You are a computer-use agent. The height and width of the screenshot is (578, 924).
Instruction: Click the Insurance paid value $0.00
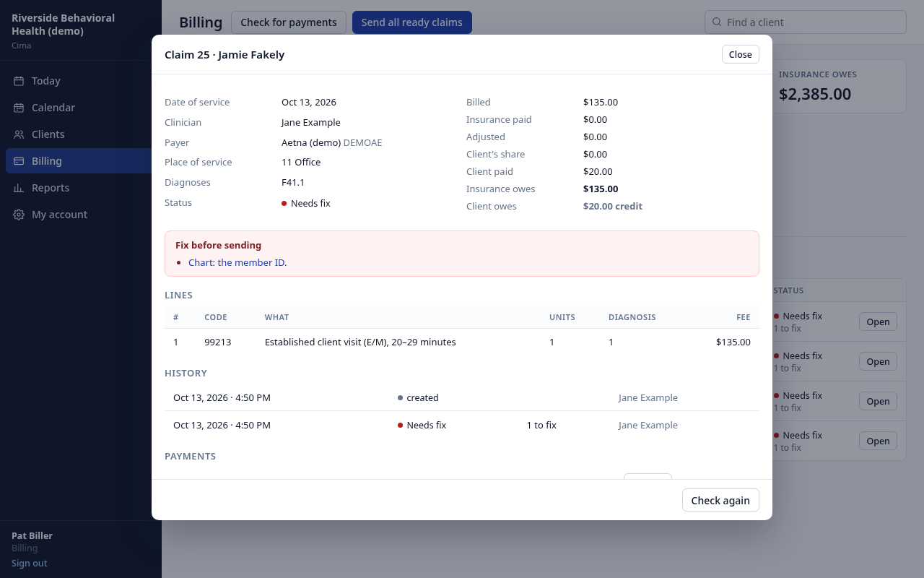pyautogui.click(x=596, y=120)
